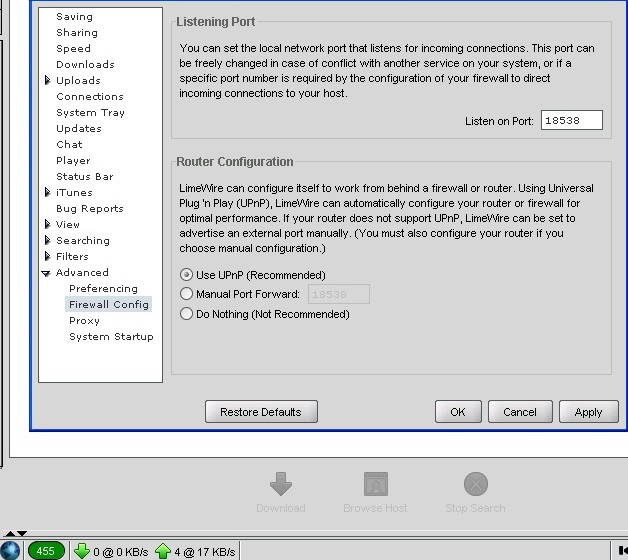Open the Sharing options page

coord(77,32)
